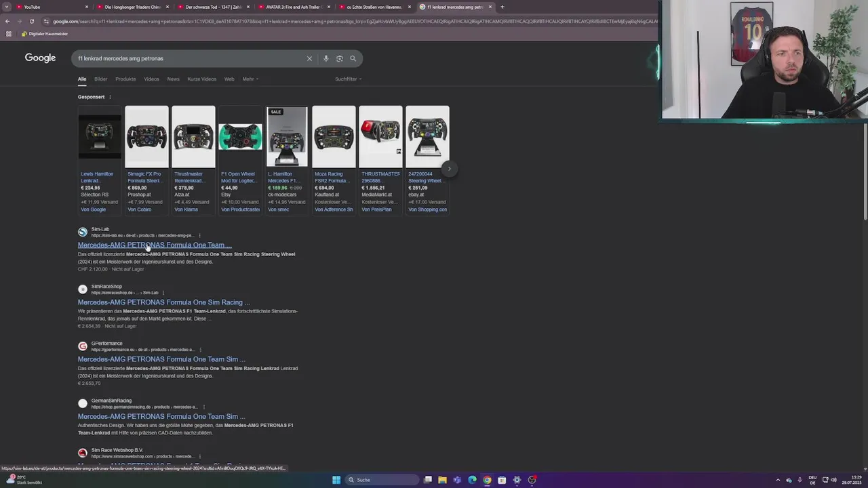868x488 pixels.
Task: Open Google Lens image search
Action: tap(339, 58)
